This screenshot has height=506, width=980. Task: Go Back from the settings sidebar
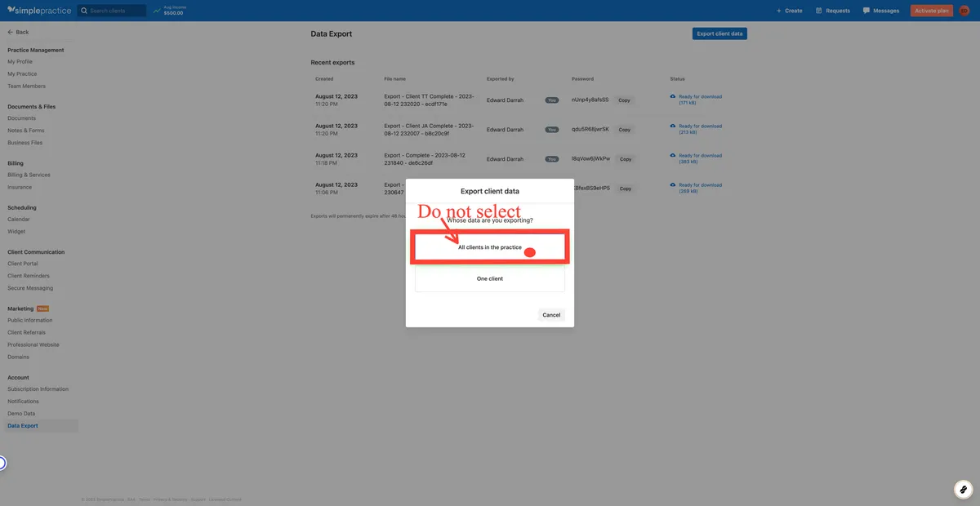(18, 32)
